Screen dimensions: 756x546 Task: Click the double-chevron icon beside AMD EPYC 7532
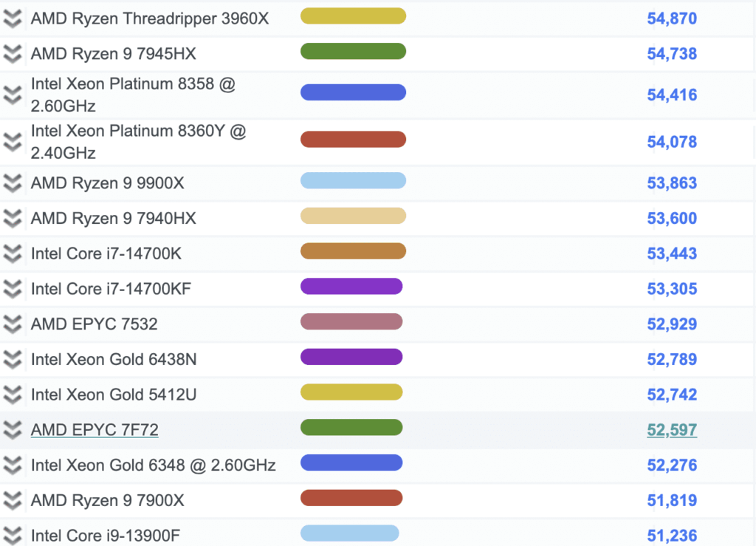(13, 324)
